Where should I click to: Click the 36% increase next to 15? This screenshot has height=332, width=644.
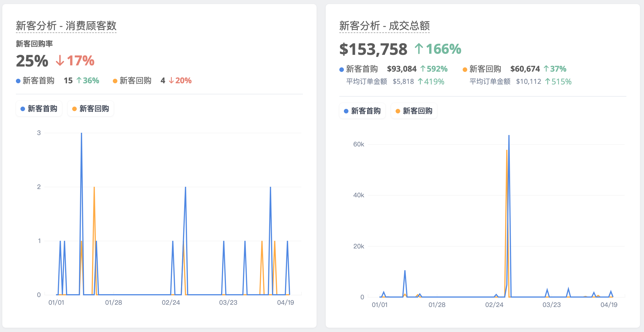tap(88, 81)
